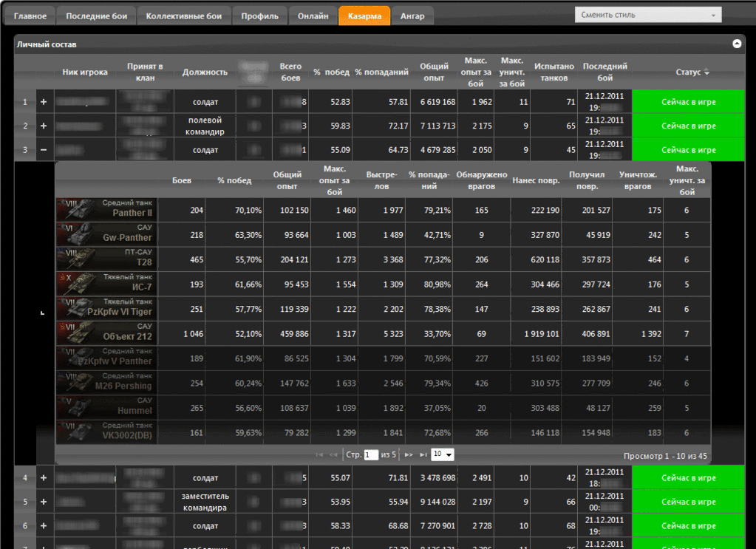Go to the Профиль tab
This screenshot has width=756, height=549.
(x=260, y=16)
